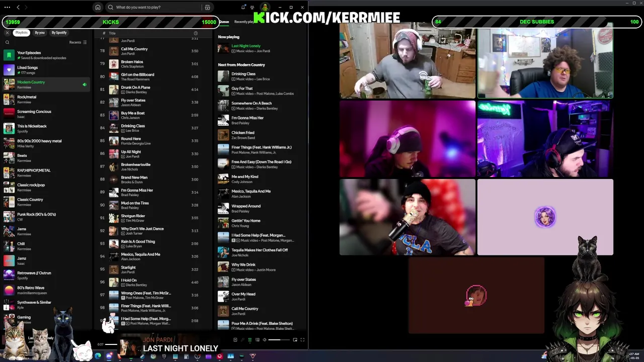Enter full screen via player bar icon

pyautogui.click(x=302, y=340)
